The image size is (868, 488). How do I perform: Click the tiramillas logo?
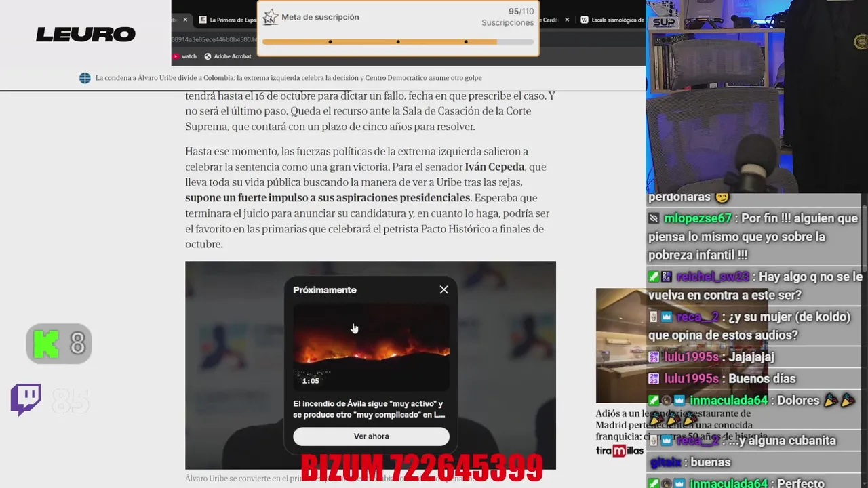(x=620, y=451)
